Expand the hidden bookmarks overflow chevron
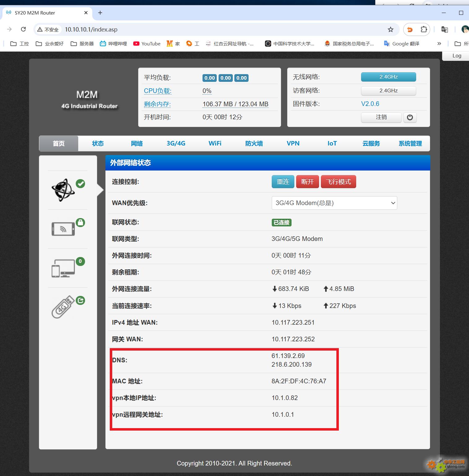The image size is (469, 476). click(x=439, y=44)
